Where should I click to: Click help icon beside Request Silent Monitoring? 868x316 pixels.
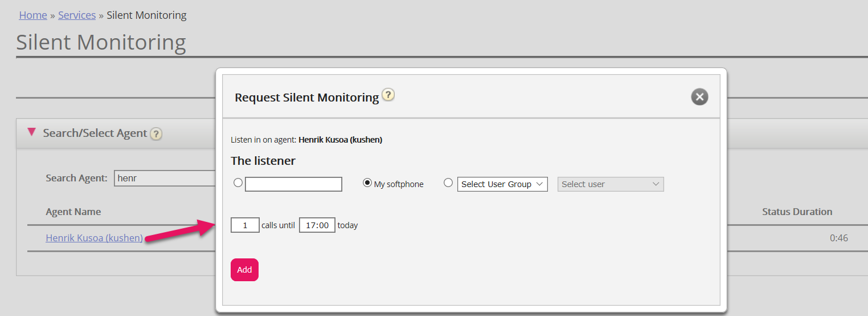coord(388,95)
